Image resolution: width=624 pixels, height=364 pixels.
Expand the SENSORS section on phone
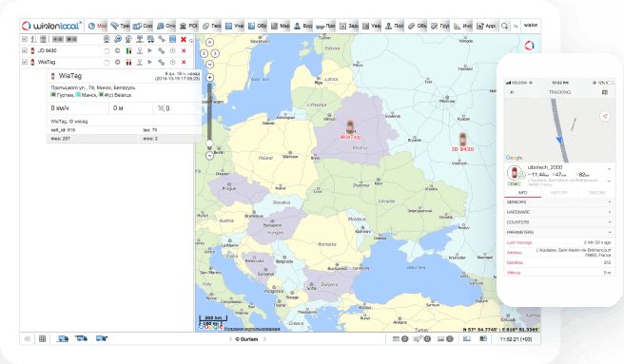558,202
